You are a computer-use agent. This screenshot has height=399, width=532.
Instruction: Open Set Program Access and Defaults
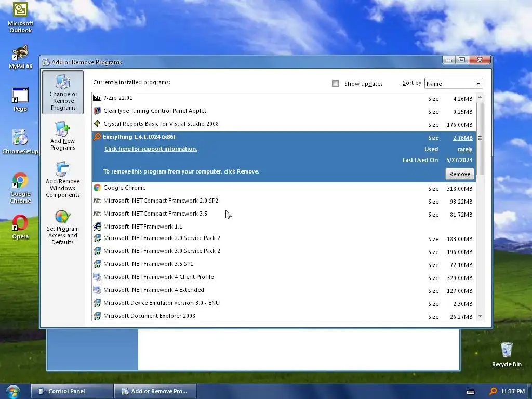point(63,228)
